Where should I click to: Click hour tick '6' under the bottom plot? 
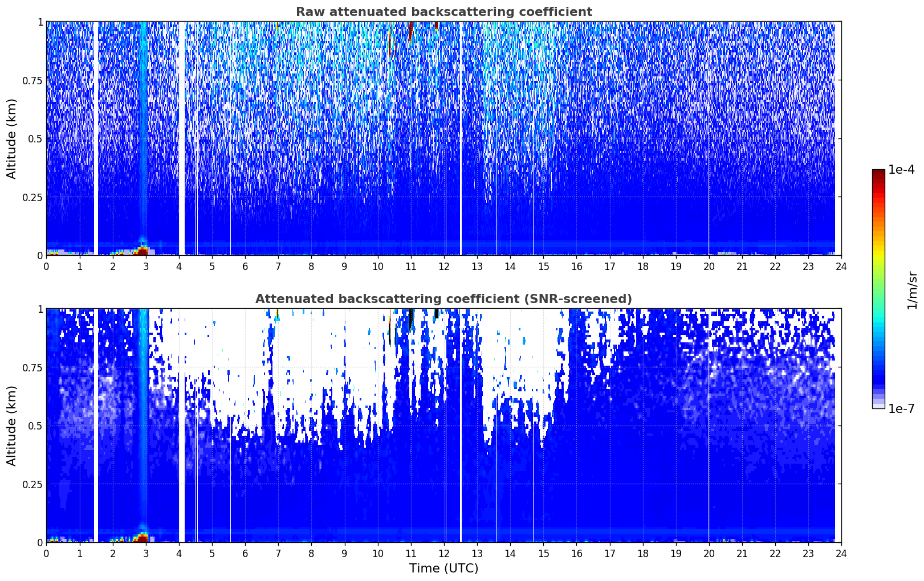[x=245, y=553]
